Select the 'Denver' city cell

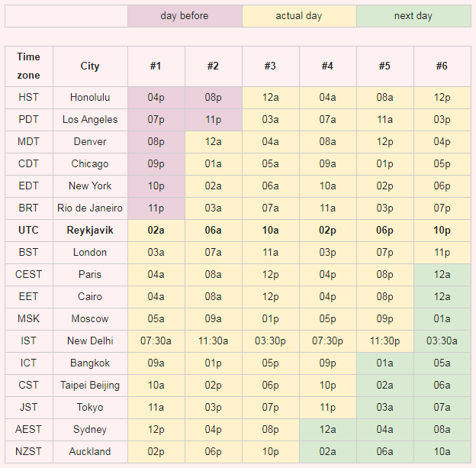(90, 142)
